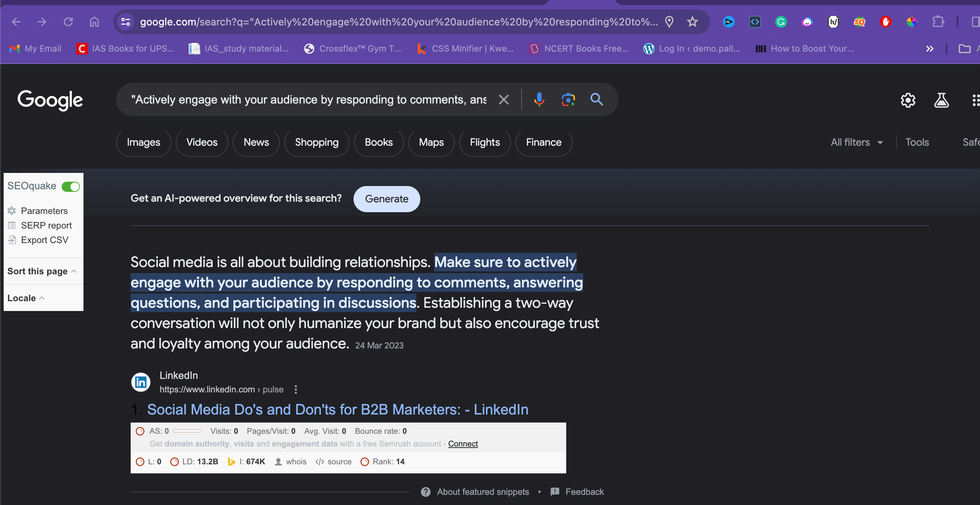Clear the search query with the X icon

504,100
